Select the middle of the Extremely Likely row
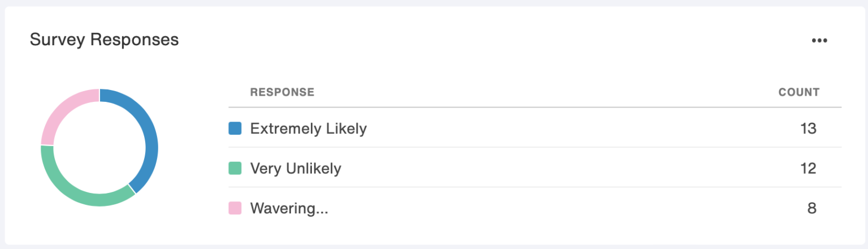The width and height of the screenshot is (868, 249). (535, 128)
